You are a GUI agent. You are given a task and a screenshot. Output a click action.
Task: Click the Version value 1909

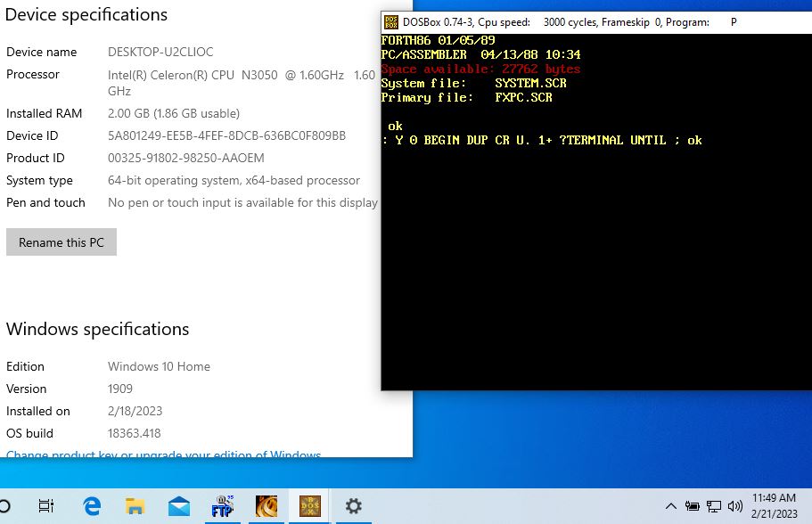pos(120,389)
